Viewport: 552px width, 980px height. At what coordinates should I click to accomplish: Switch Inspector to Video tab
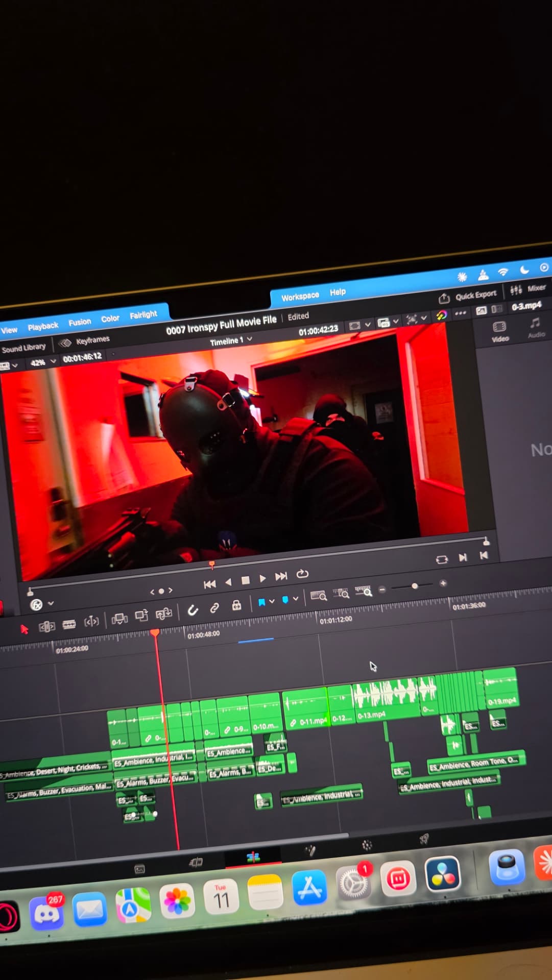pyautogui.click(x=499, y=332)
